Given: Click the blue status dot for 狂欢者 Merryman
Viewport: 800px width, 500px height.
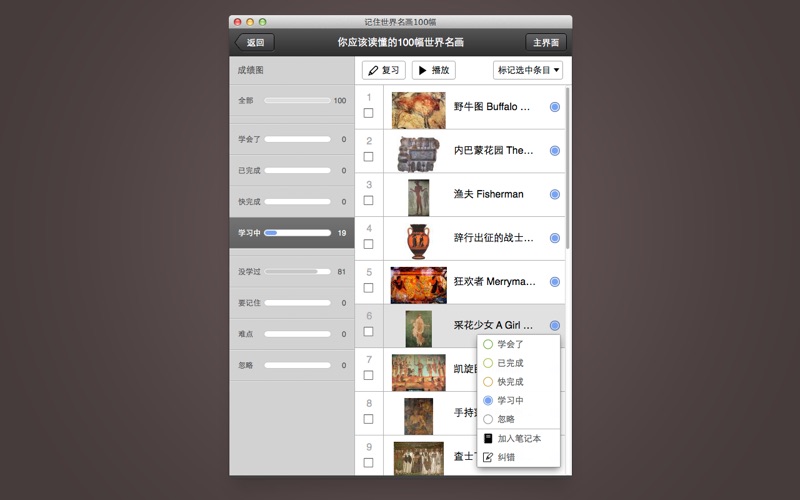Looking at the screenshot, I should tap(555, 282).
